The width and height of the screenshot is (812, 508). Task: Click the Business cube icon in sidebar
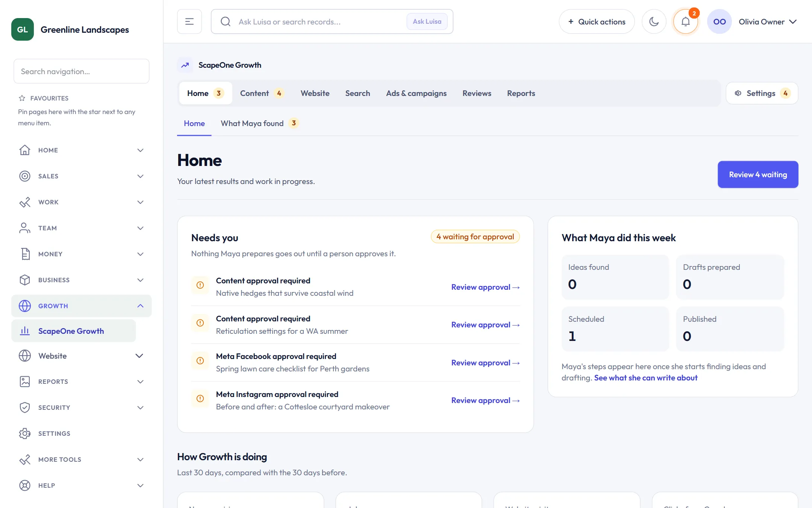25,280
